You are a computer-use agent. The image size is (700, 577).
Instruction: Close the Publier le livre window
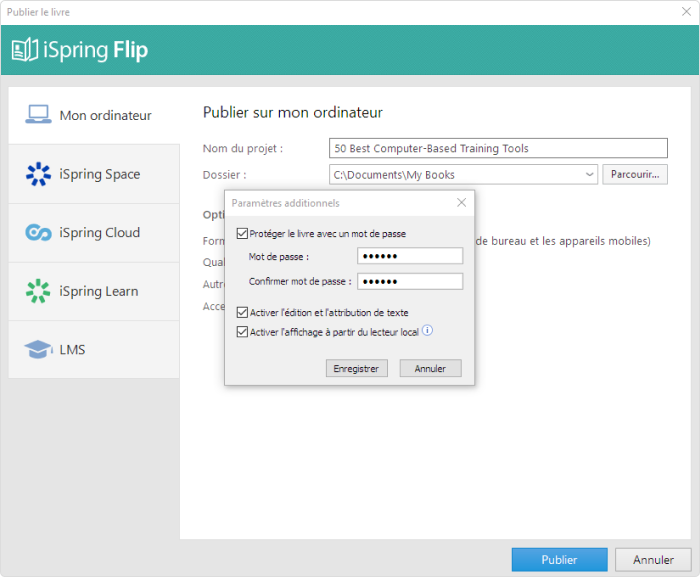(x=686, y=12)
